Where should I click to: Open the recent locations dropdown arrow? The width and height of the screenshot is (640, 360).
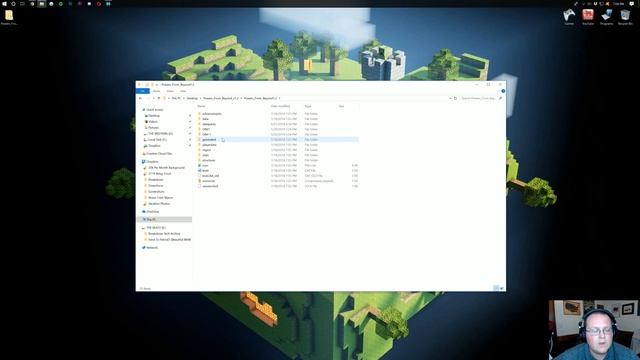click(153, 98)
